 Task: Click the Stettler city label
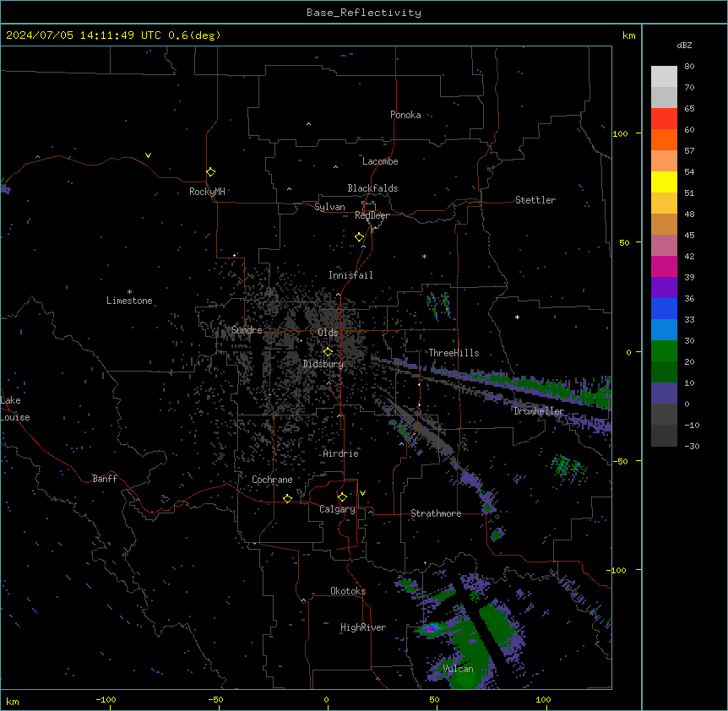click(x=535, y=200)
